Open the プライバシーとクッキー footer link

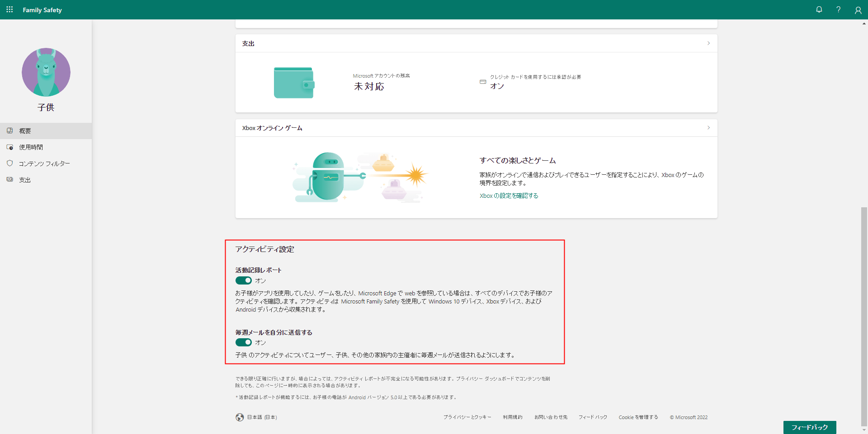[467, 417]
